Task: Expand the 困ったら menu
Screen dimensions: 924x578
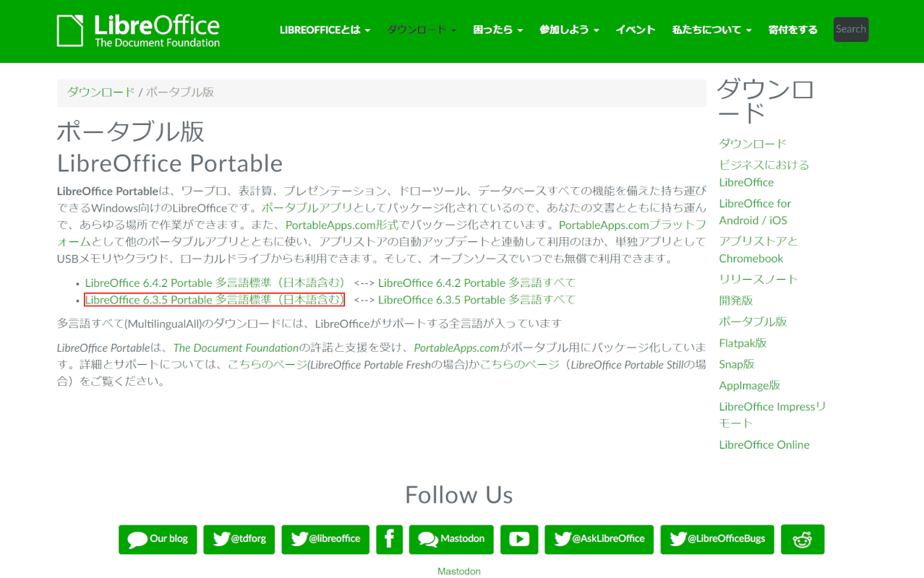Action: click(497, 30)
